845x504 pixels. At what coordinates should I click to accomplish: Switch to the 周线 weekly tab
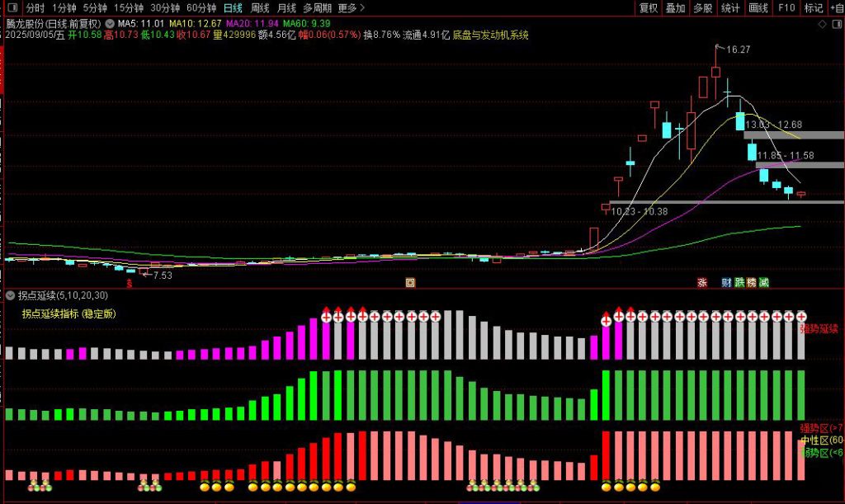[x=260, y=8]
